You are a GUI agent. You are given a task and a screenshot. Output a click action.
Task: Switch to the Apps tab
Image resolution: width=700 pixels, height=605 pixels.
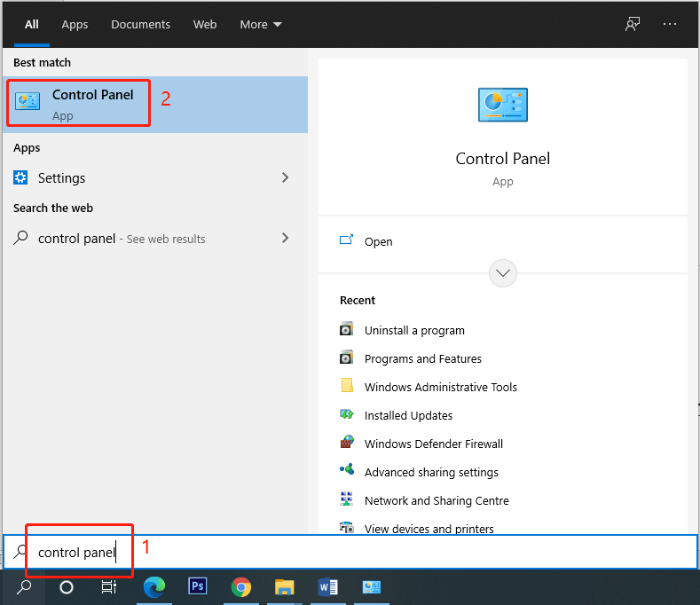(x=75, y=25)
